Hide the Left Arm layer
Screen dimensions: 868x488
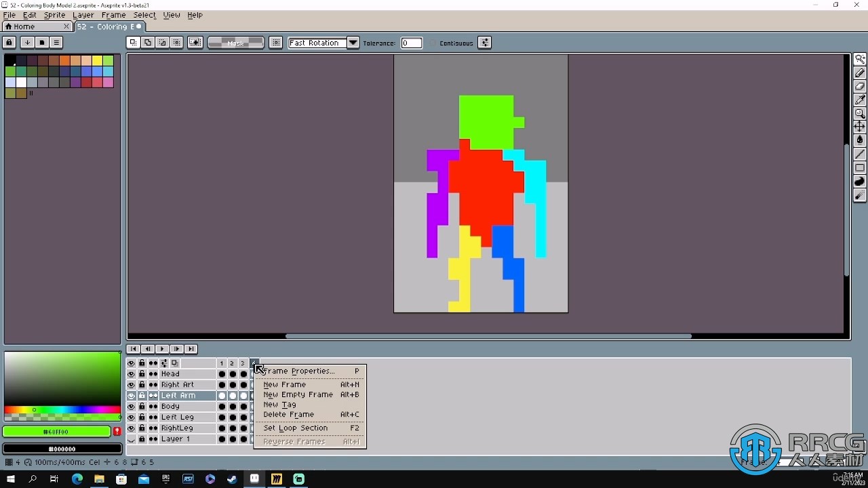(x=131, y=396)
